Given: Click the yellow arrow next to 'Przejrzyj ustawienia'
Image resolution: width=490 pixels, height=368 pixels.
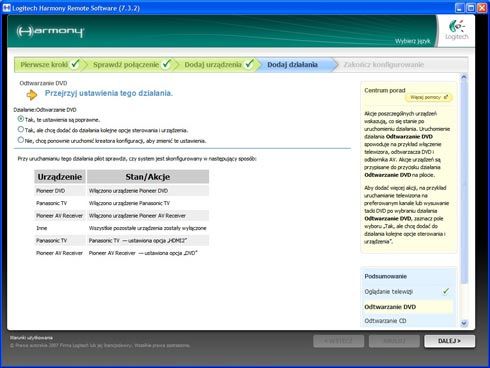Looking at the screenshot, I should [x=32, y=95].
